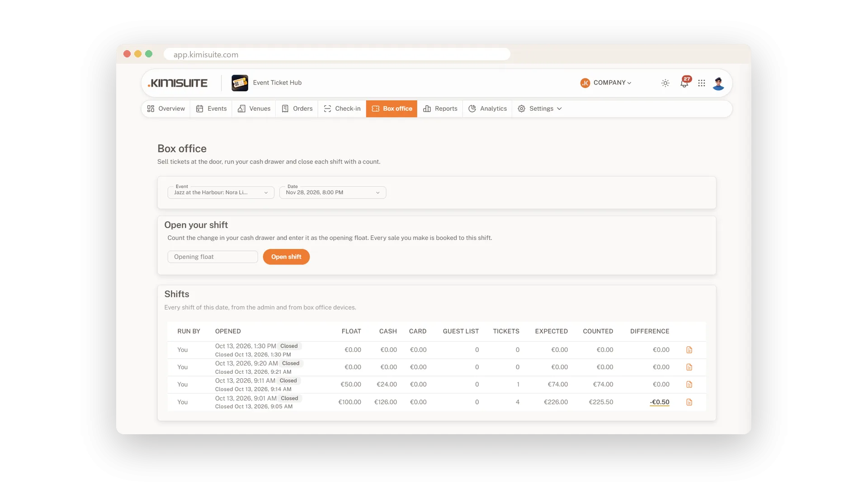Click the RUN BY column header
Viewport: 868px width, 488px height.
[189, 331]
